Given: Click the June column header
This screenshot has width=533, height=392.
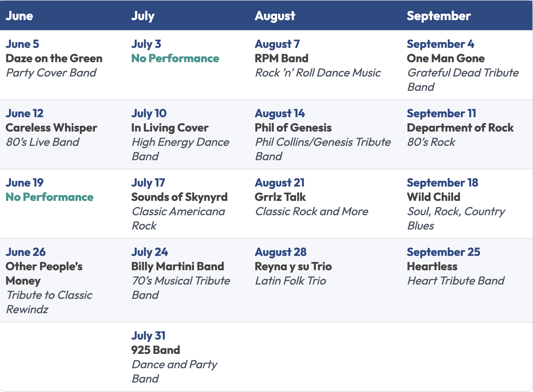Looking at the screenshot, I should click(19, 16).
